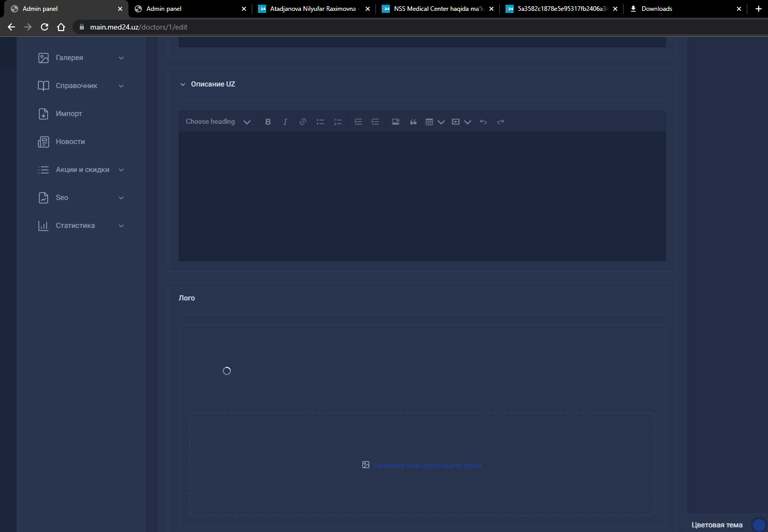Image resolution: width=768 pixels, height=532 pixels.
Task: Focus the main.med24.uz address bar
Action: [421, 27]
